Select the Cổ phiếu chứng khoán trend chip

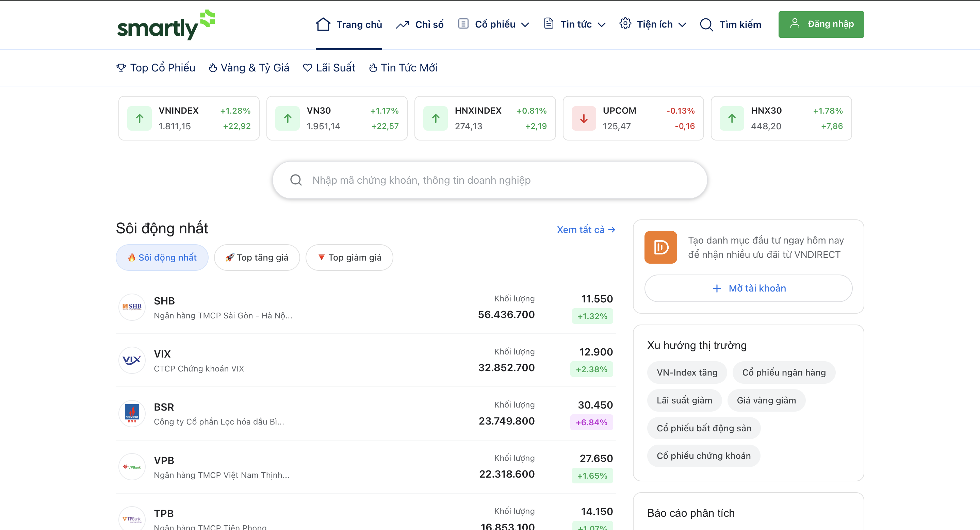pos(703,456)
